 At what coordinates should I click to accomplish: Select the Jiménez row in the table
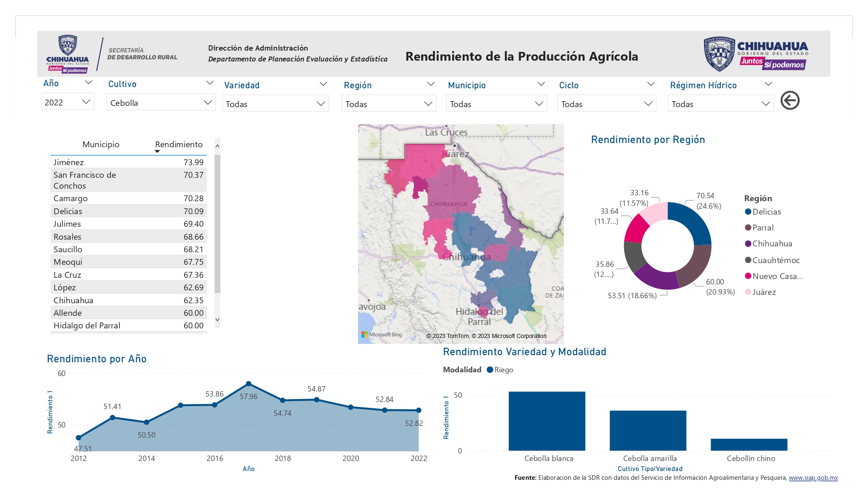(x=128, y=162)
